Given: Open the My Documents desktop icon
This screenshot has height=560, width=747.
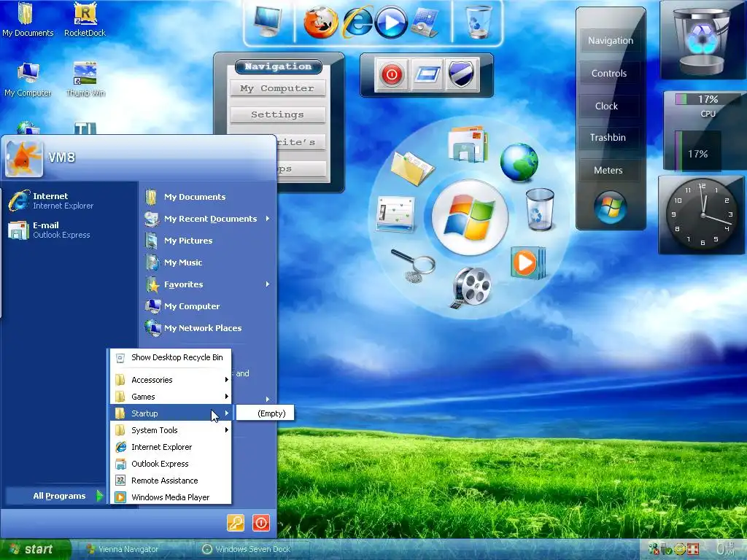Looking at the screenshot, I should click(28, 20).
